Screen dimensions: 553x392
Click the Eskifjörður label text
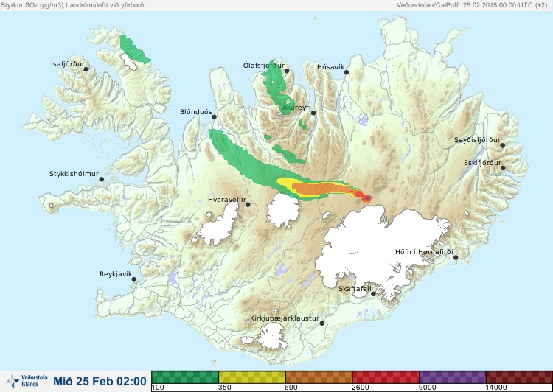[482, 163]
